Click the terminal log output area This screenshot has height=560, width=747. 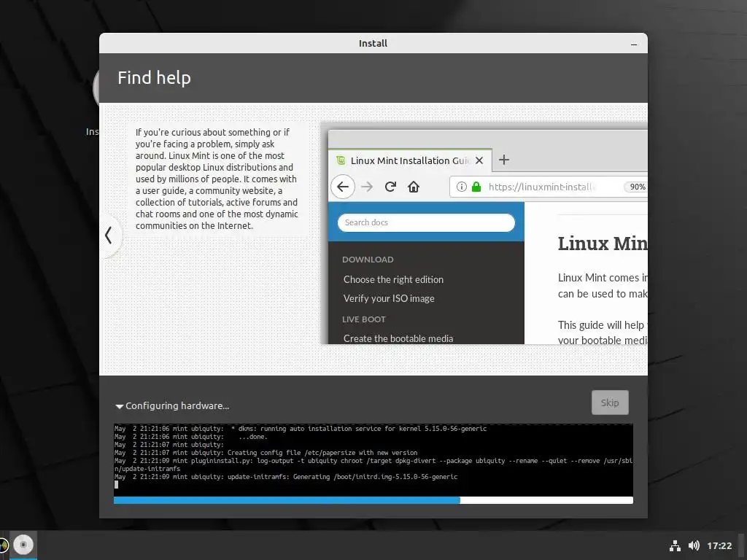[373, 459]
